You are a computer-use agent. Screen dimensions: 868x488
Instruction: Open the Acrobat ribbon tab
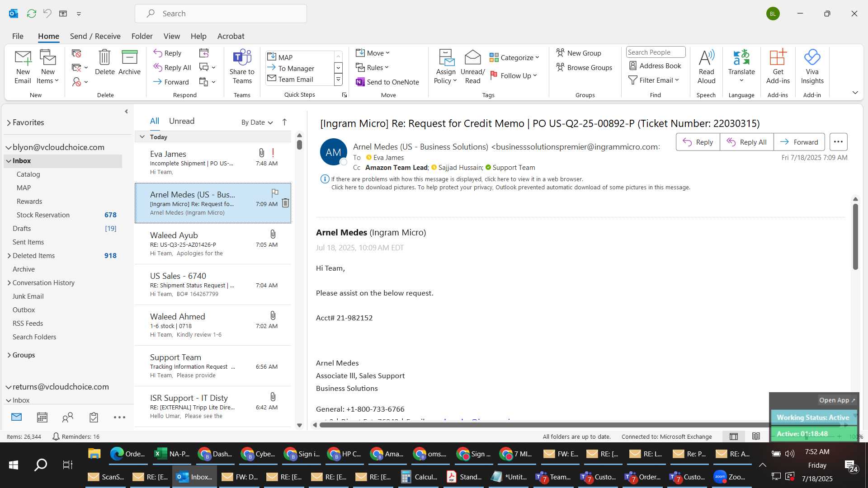point(231,36)
